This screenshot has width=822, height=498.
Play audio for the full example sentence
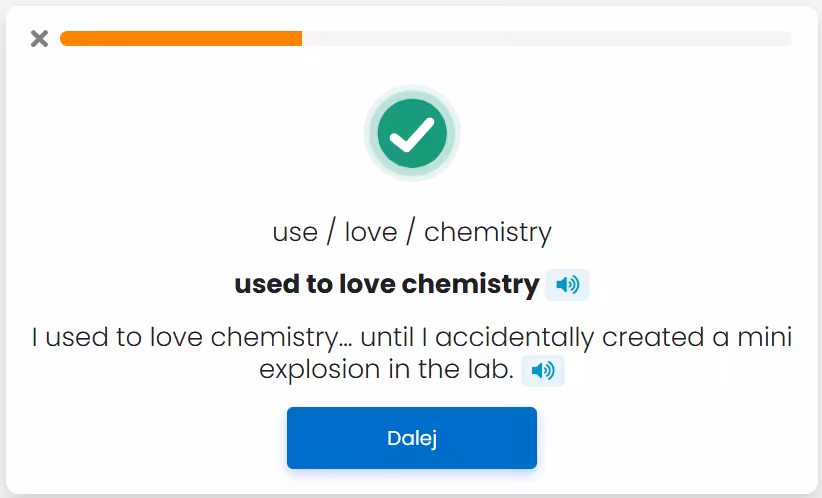(x=543, y=371)
